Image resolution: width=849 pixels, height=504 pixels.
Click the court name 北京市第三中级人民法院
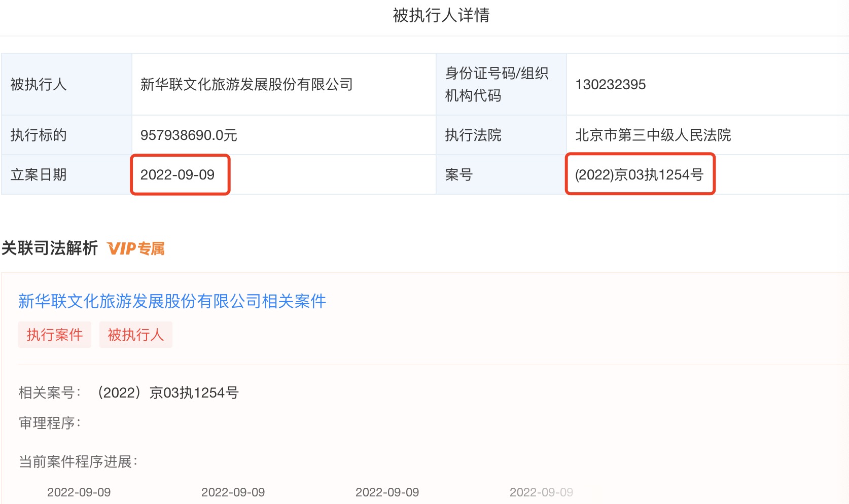click(653, 135)
